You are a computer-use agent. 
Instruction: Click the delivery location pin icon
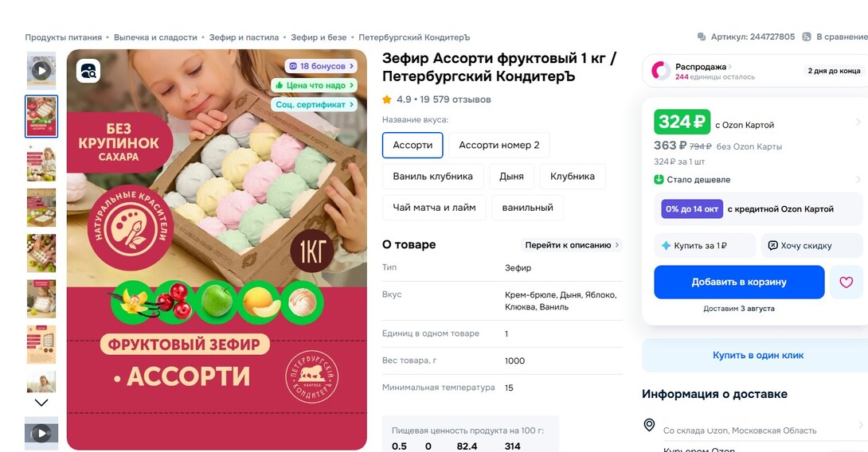coord(649,425)
